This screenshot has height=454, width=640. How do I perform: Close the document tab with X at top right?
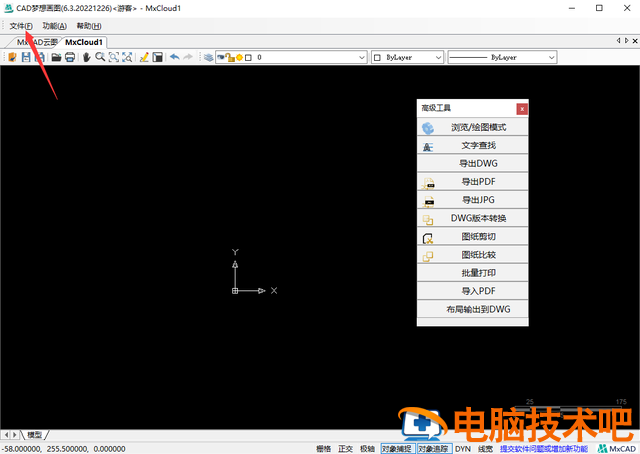635,41
